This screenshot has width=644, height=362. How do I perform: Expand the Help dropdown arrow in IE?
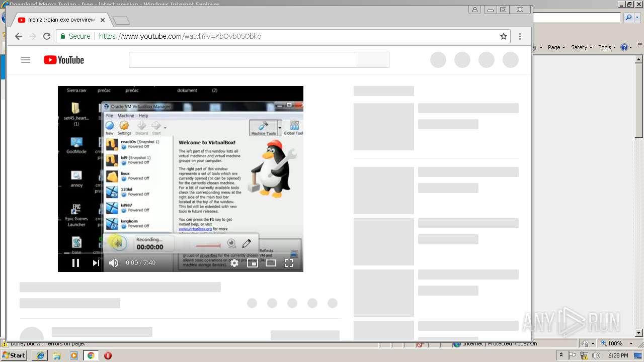coord(630,47)
